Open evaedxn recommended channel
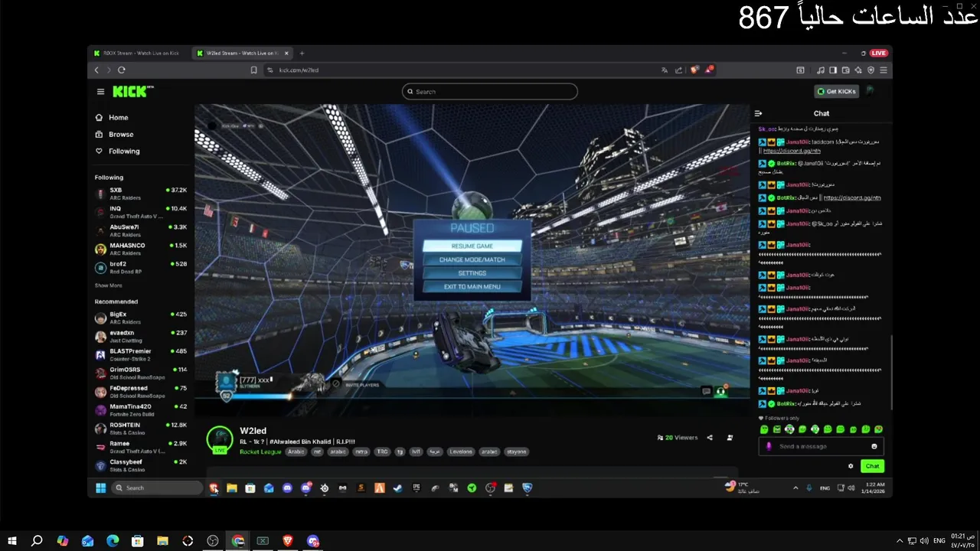This screenshot has width=980, height=551. [141, 336]
